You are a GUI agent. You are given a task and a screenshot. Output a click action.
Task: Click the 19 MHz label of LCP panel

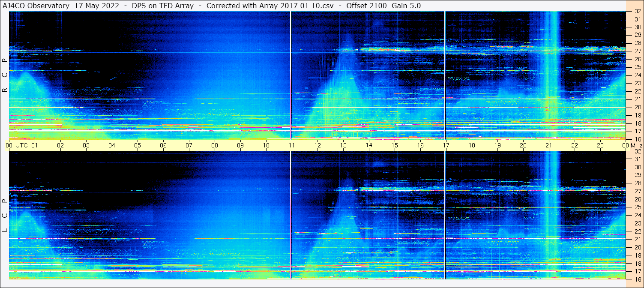coord(638,255)
